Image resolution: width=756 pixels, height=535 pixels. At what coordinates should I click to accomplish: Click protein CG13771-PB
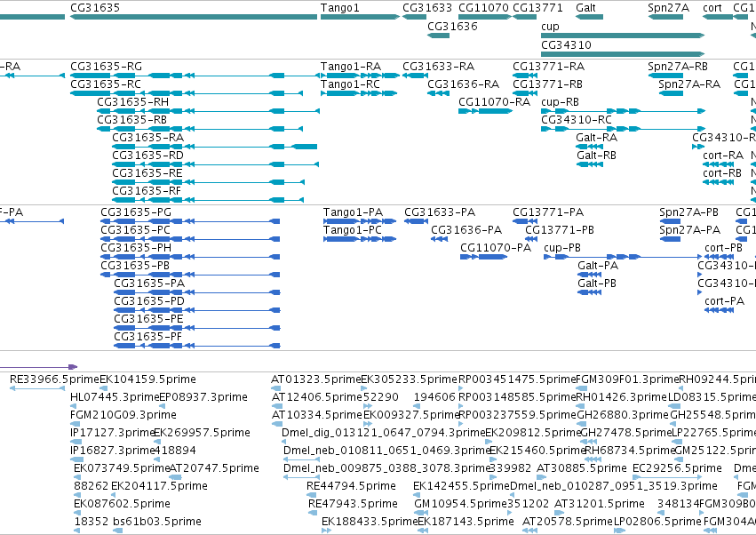click(560, 230)
